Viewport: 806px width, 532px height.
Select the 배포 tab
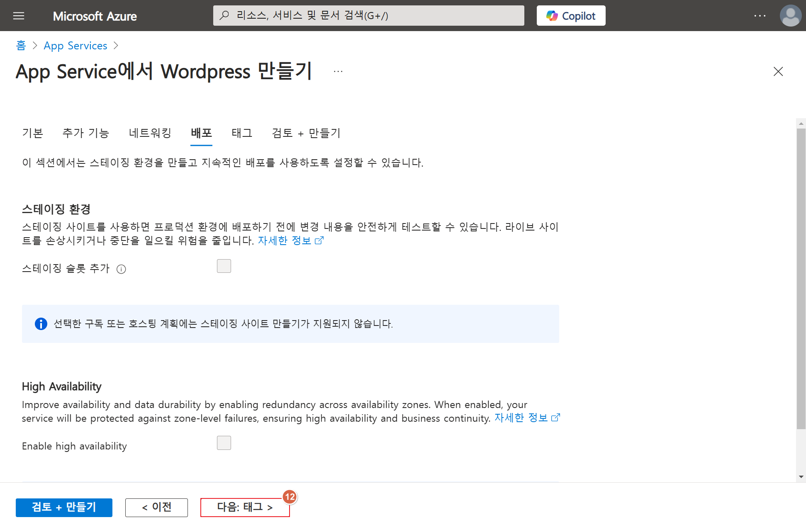tap(201, 133)
